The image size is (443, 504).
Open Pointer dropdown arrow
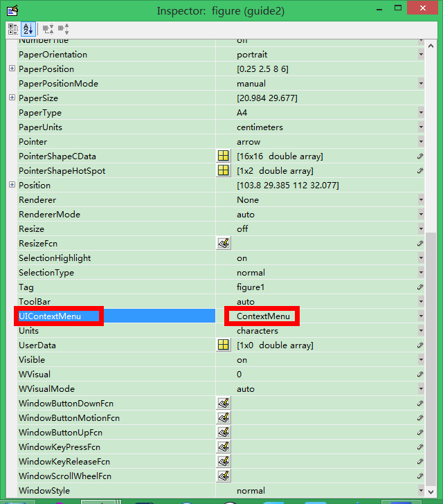point(421,141)
